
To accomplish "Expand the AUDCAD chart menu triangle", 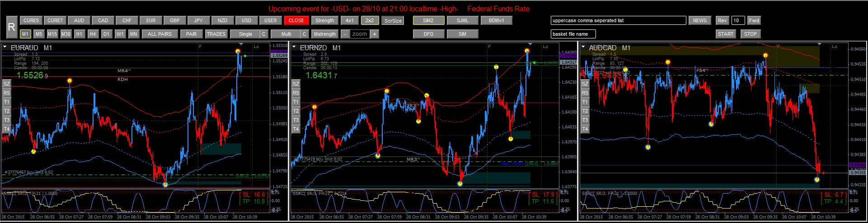I will point(583,47).
